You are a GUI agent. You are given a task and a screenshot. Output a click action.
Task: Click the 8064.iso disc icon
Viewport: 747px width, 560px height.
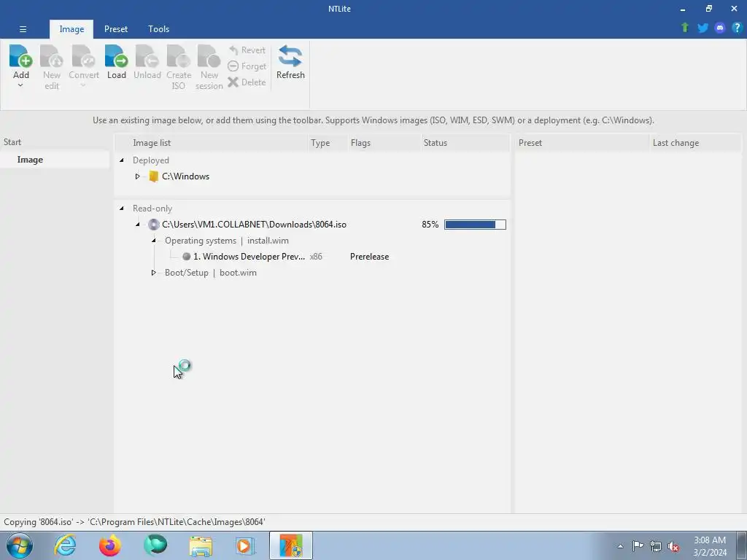point(153,225)
